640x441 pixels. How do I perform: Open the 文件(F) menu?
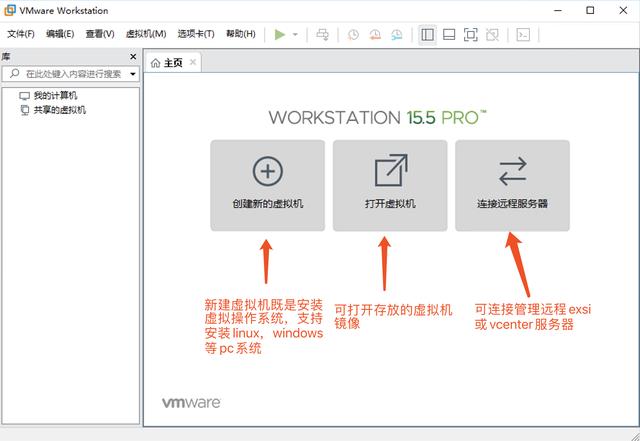pyautogui.click(x=21, y=34)
